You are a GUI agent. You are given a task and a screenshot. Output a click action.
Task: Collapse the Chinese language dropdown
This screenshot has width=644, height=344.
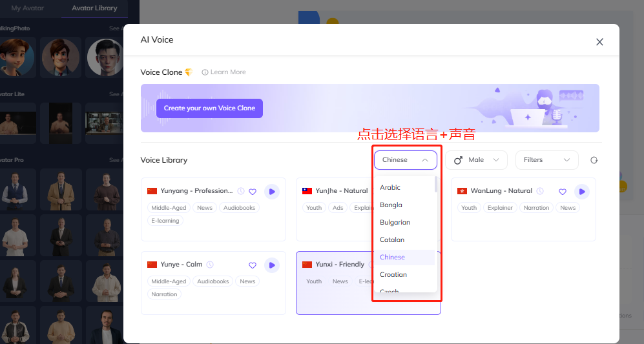click(405, 160)
